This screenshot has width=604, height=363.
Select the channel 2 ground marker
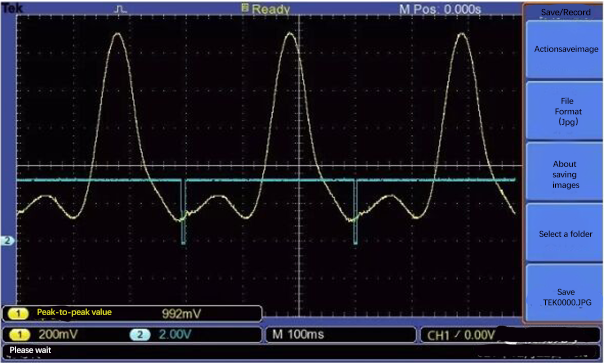click(7, 241)
